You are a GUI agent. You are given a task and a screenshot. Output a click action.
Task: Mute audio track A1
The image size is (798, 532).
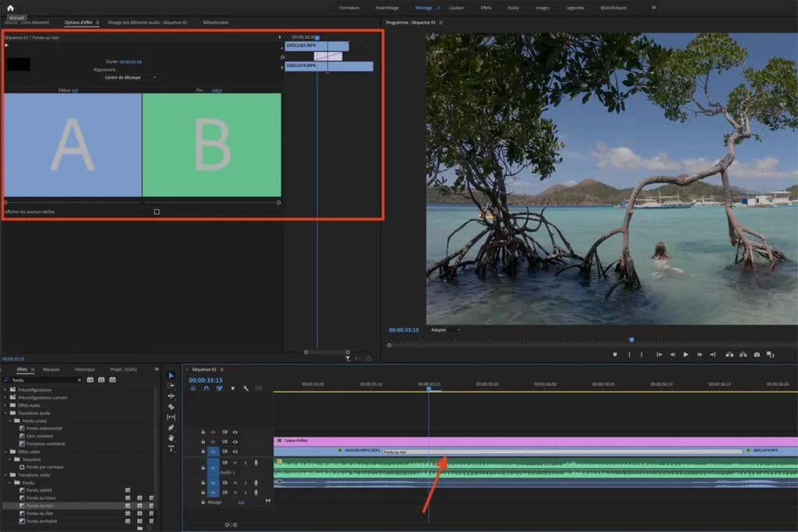[x=235, y=463]
